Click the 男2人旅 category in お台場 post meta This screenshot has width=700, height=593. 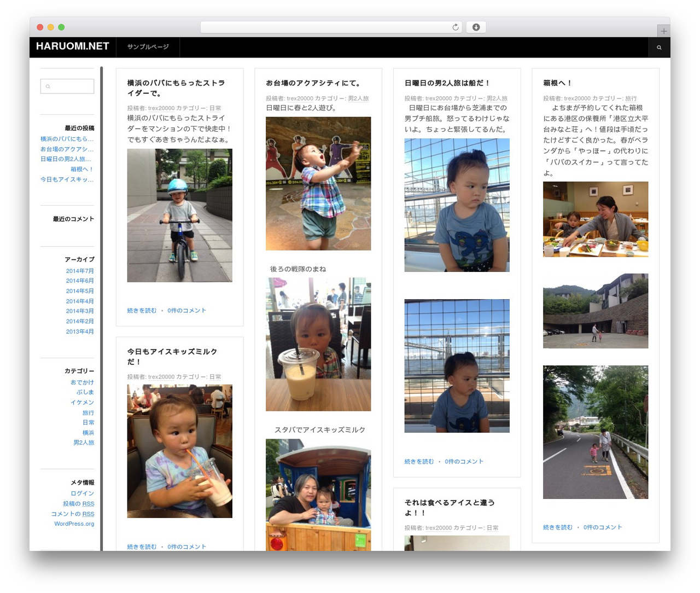click(358, 98)
